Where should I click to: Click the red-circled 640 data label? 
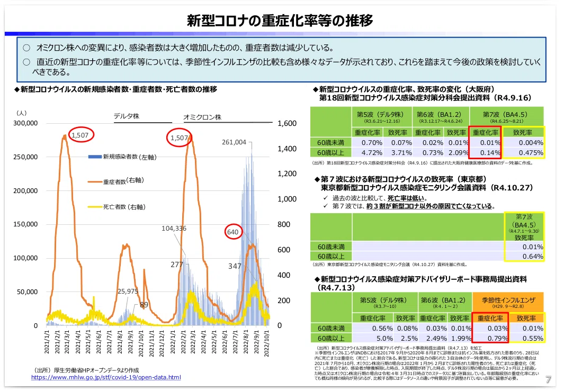pyautogui.click(x=232, y=232)
